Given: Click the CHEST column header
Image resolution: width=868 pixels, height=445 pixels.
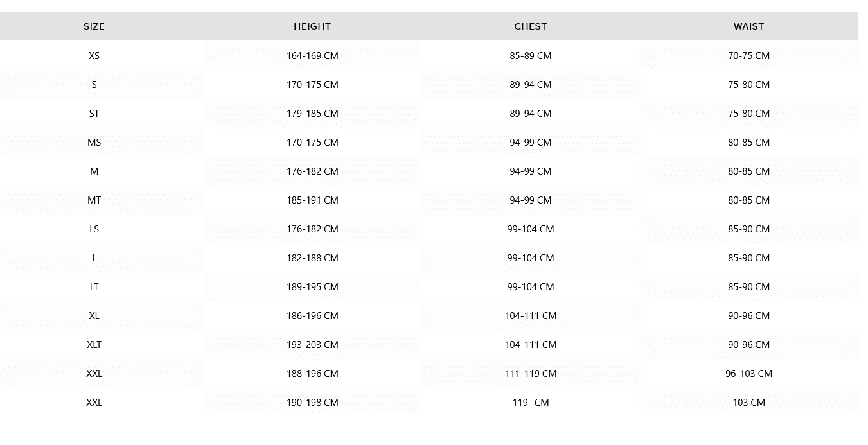Looking at the screenshot, I should tap(531, 26).
